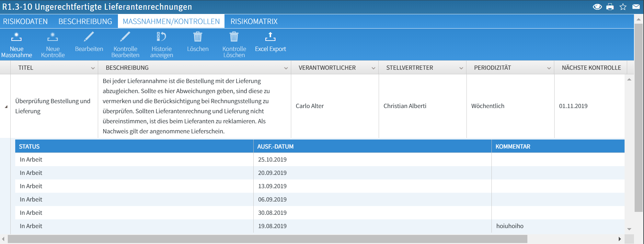Click the Bearbeiten pencil icon

click(x=89, y=37)
